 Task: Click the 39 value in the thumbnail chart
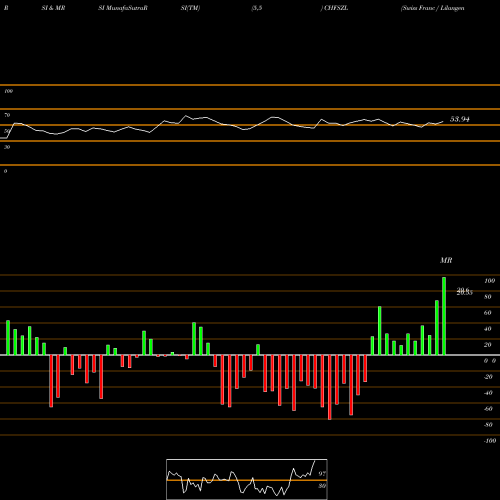click(x=322, y=486)
